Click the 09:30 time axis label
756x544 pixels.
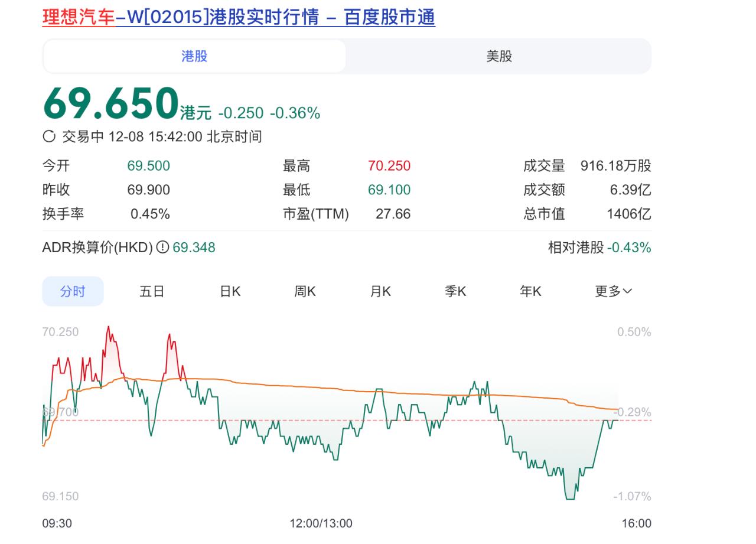tap(57, 523)
